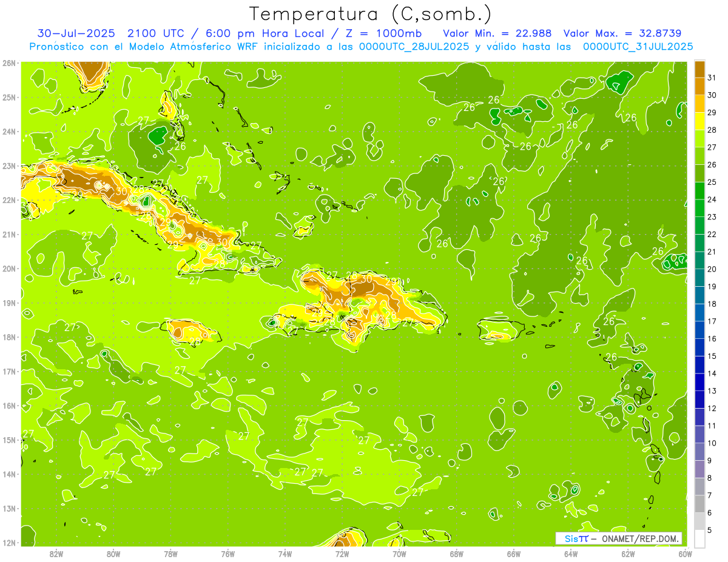The image size is (728, 562).
Task: Click the title 'Temperatura (C,somb.)'
Action: pos(371,14)
